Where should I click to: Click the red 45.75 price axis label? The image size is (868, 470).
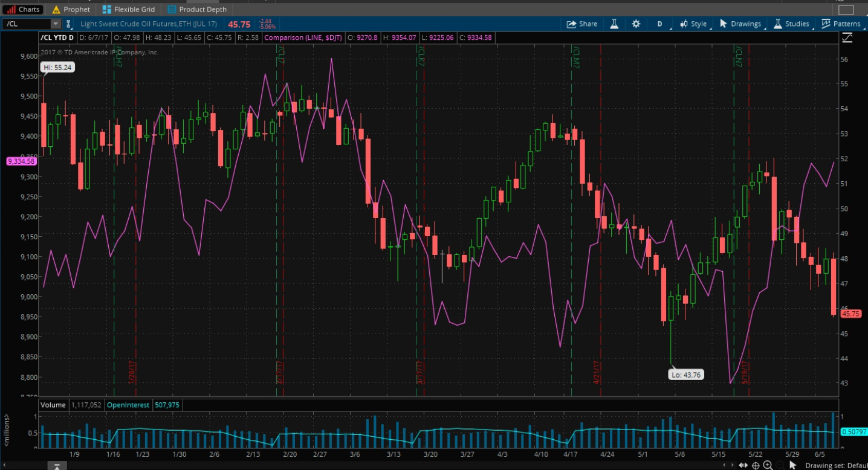(850, 314)
